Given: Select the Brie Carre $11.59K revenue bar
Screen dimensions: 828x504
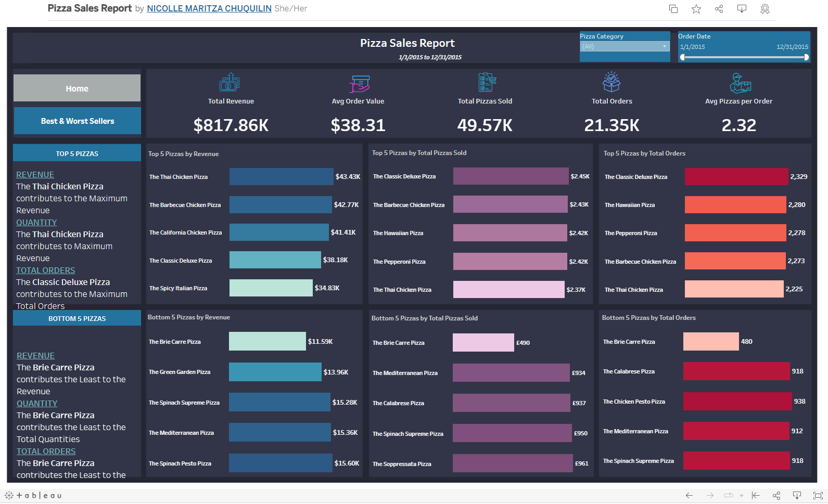Looking at the screenshot, I should (267, 342).
